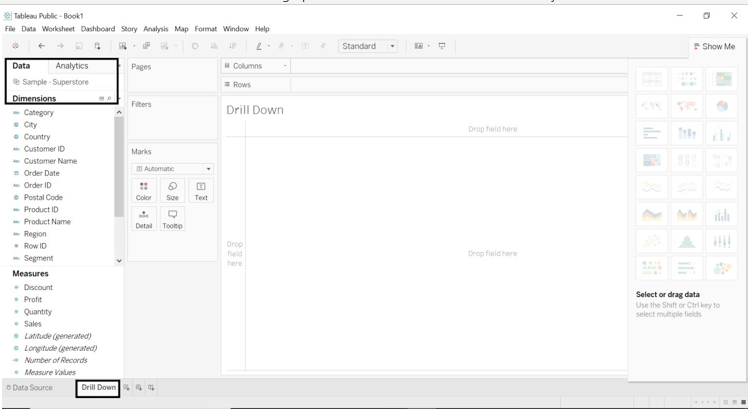Open the Color card in Marks

click(144, 191)
